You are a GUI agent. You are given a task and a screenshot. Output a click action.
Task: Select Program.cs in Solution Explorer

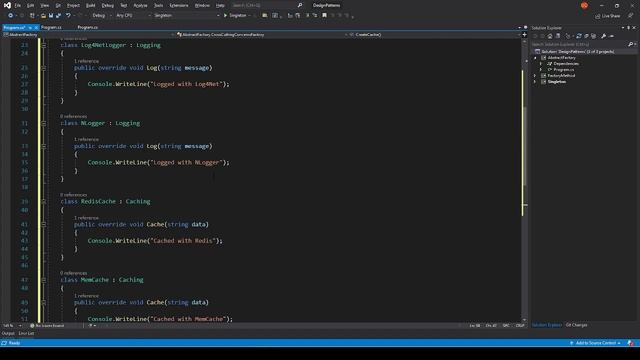click(x=563, y=70)
